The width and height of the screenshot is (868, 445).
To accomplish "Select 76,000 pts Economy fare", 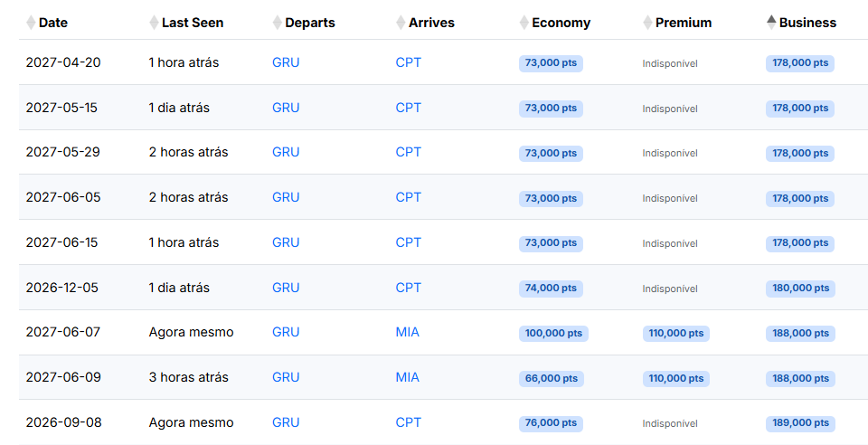I will point(551,423).
